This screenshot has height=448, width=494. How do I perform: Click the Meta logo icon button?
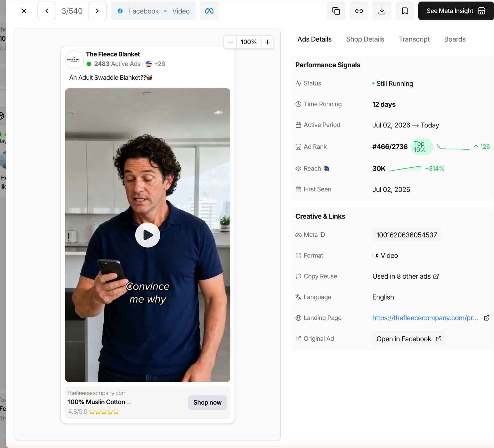coord(209,11)
